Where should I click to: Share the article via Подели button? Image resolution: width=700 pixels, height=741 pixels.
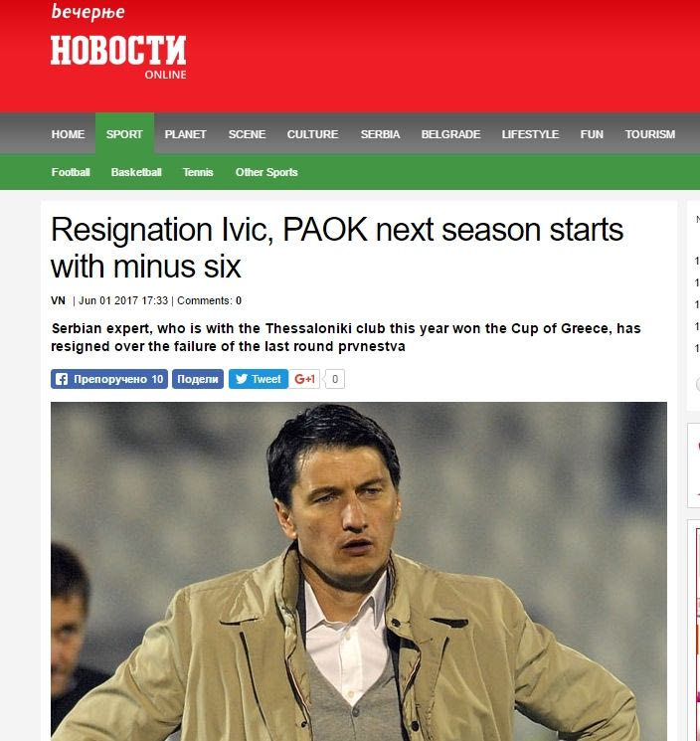[198, 379]
